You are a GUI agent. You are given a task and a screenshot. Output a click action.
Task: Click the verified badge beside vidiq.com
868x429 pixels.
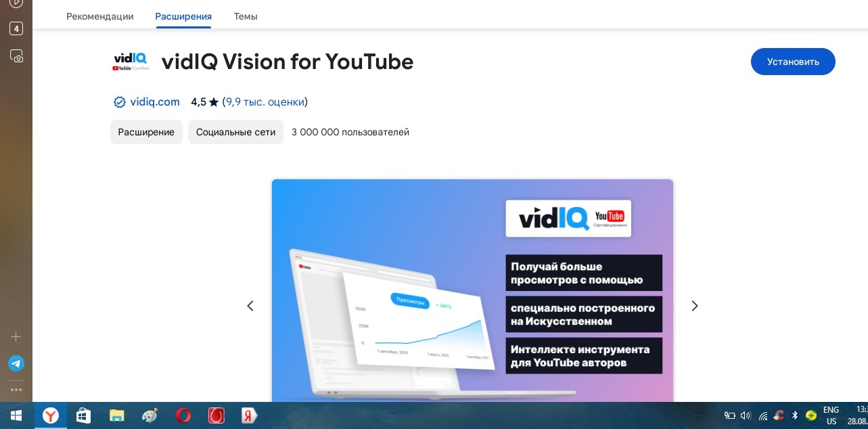(x=119, y=102)
